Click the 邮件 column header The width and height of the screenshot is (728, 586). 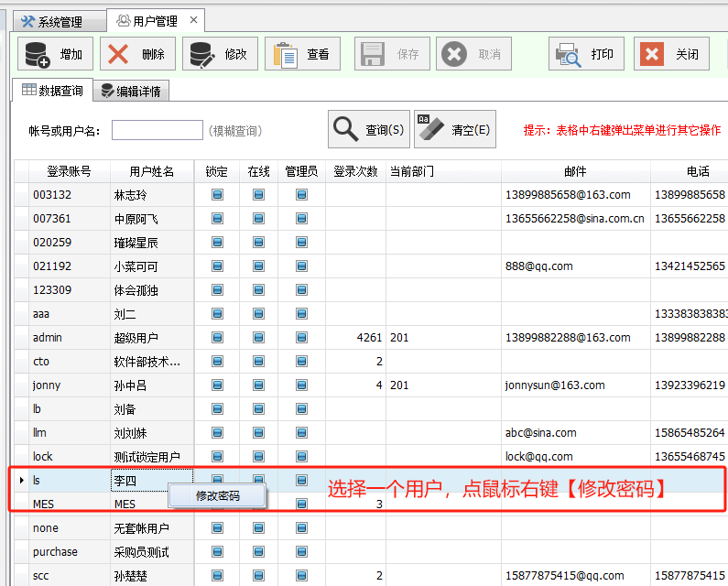click(576, 171)
